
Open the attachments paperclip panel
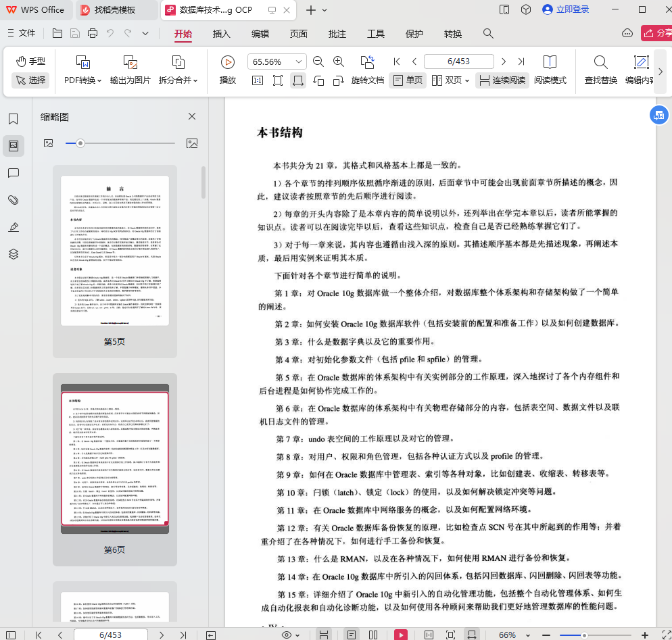point(14,200)
